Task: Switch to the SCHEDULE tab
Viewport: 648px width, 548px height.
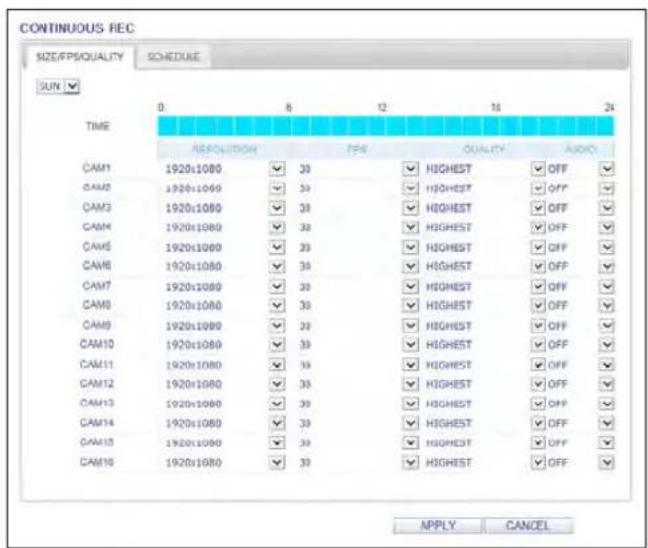Action: pyautogui.click(x=174, y=57)
